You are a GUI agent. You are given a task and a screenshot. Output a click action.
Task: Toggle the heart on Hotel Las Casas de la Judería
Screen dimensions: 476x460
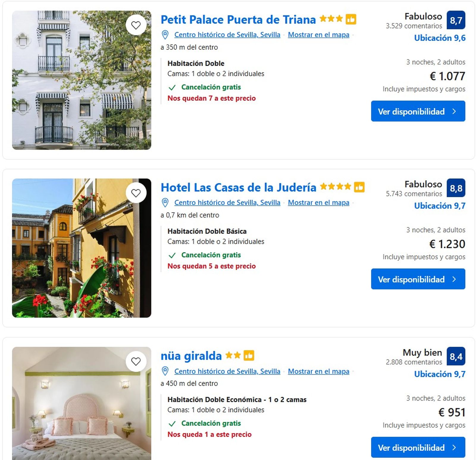click(x=136, y=193)
